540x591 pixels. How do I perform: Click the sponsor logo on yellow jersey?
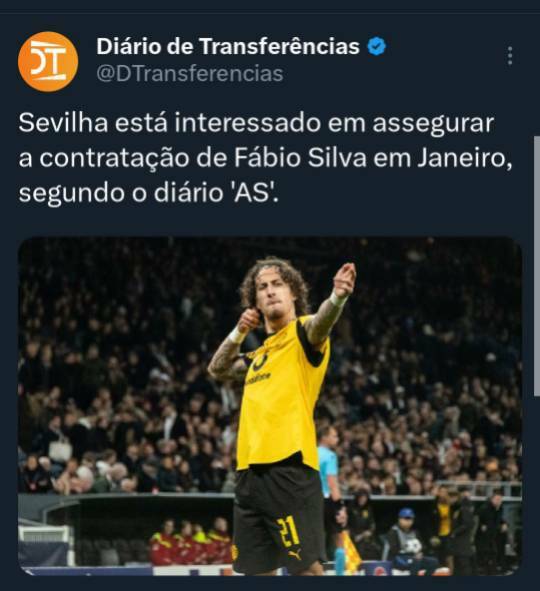[259, 377]
